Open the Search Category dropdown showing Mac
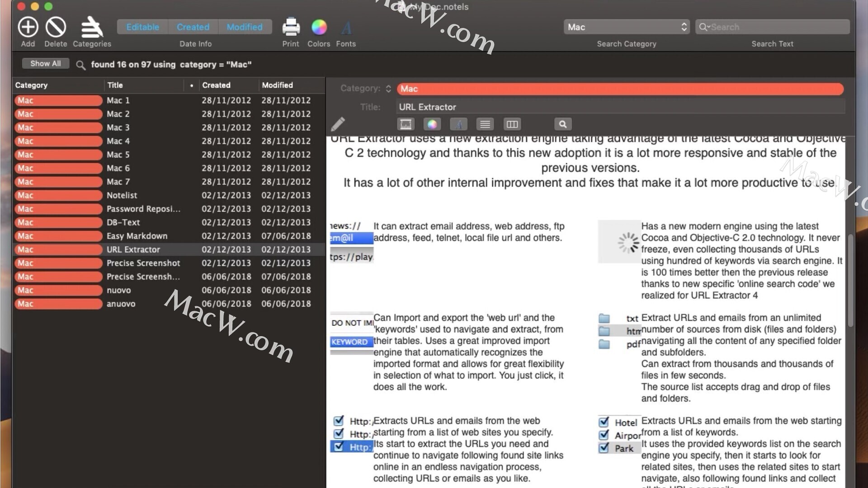Viewport: 868px width, 488px height. [x=627, y=27]
